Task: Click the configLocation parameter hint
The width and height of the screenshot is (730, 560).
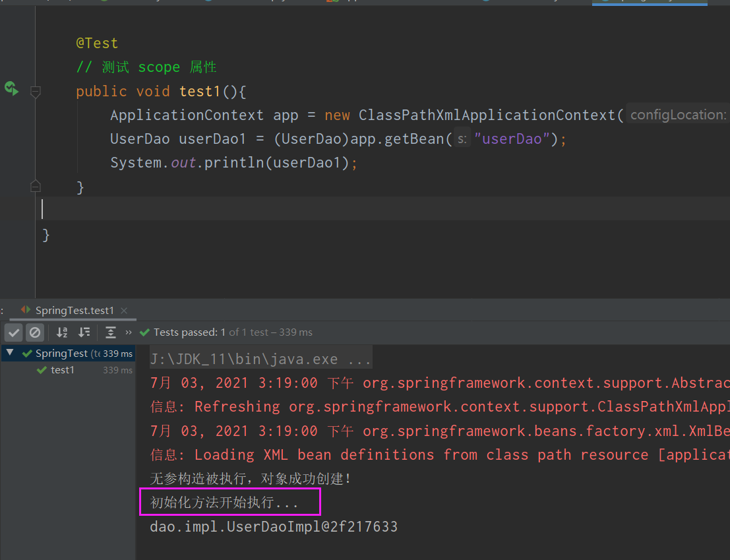Action: (x=677, y=115)
